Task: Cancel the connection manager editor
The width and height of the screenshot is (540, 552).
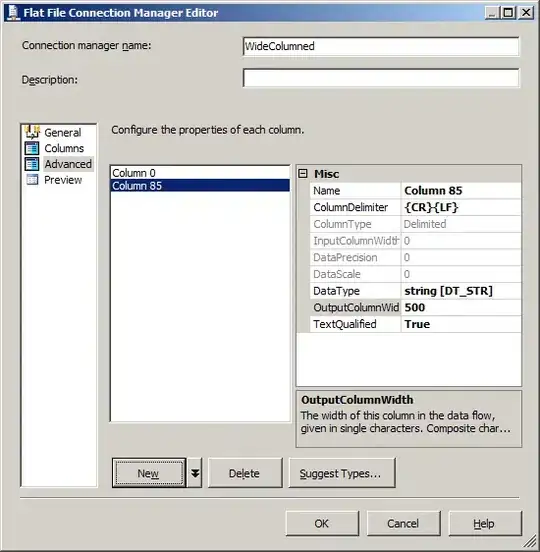Action: [403, 523]
